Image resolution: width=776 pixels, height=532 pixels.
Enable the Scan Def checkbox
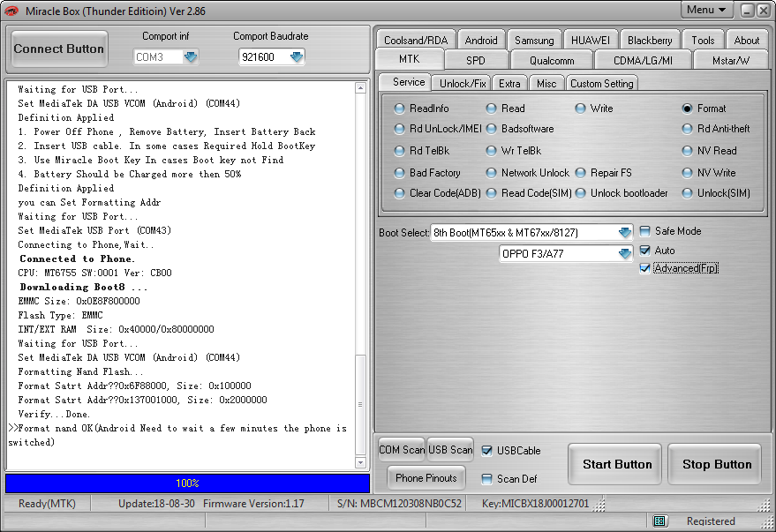(x=487, y=478)
